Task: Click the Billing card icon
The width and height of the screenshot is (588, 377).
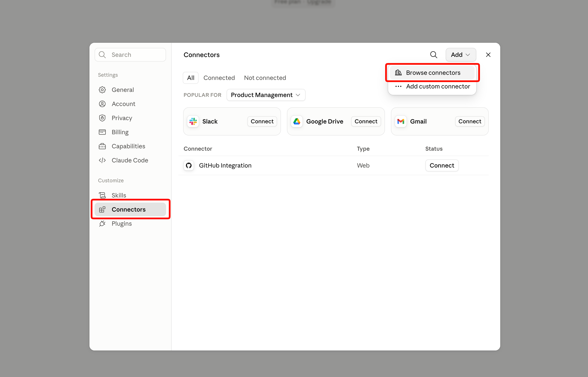Action: click(102, 132)
